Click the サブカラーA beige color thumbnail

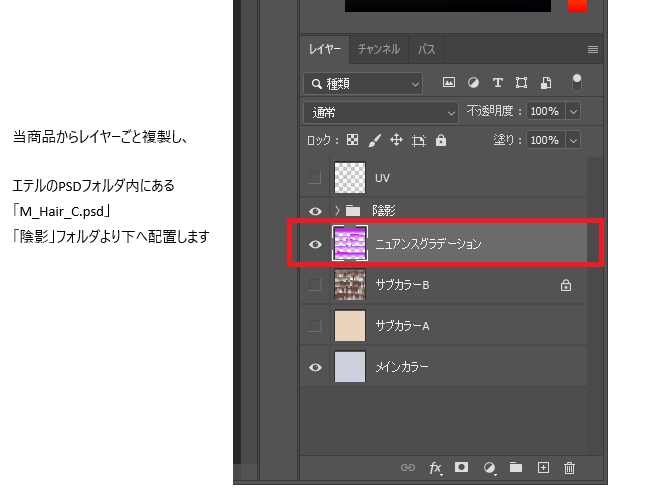pyautogui.click(x=350, y=325)
